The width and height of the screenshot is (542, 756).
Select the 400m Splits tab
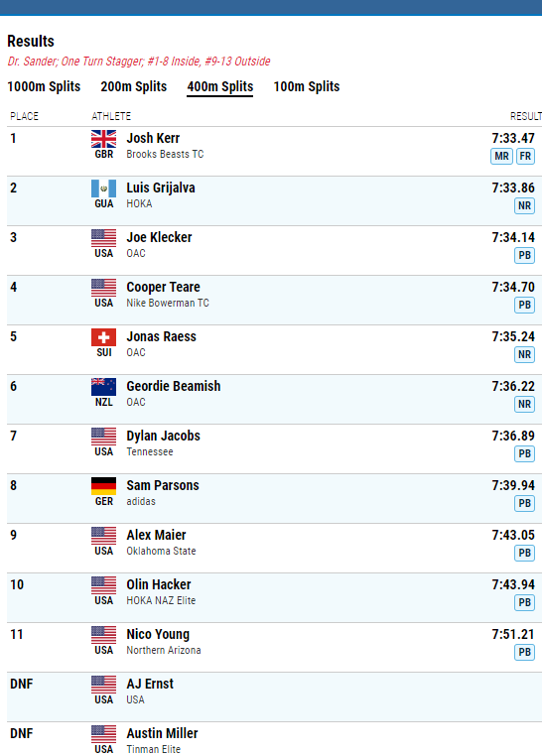pos(220,86)
